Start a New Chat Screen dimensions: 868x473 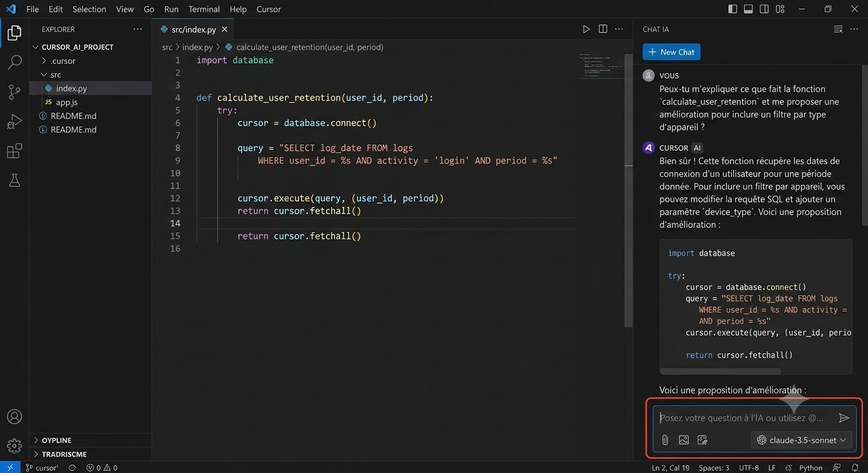(x=671, y=52)
